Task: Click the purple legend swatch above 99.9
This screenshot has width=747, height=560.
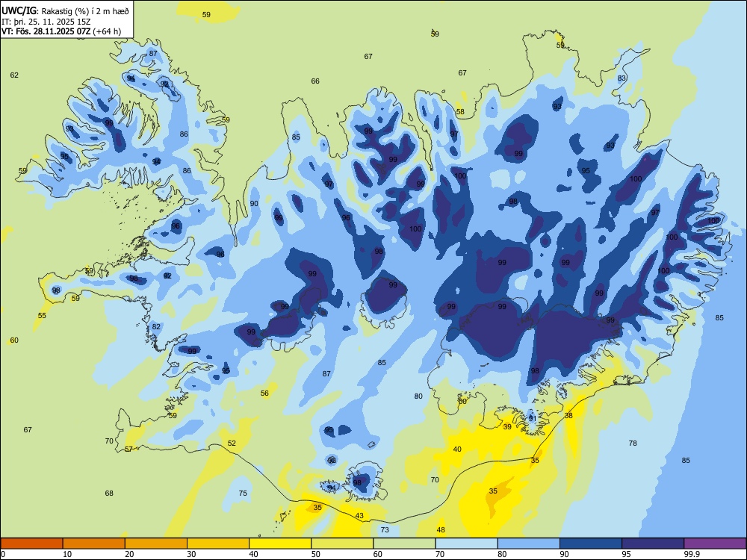Action: pos(715,544)
